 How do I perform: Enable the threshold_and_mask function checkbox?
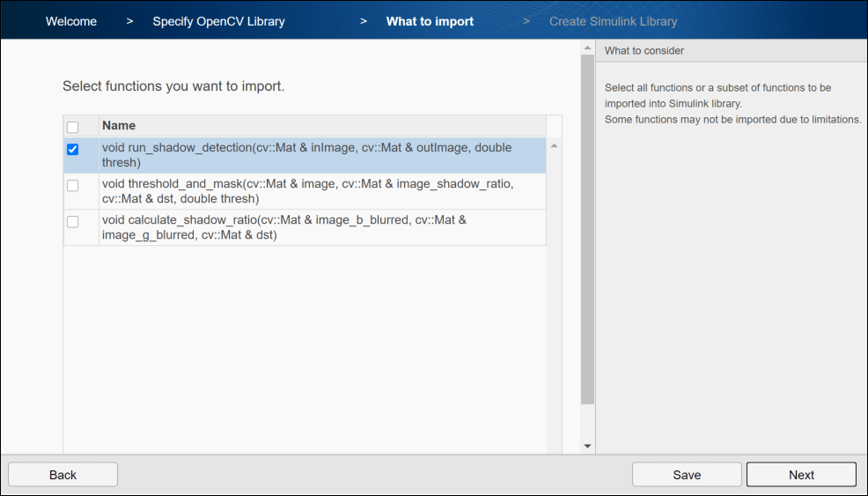tap(72, 185)
